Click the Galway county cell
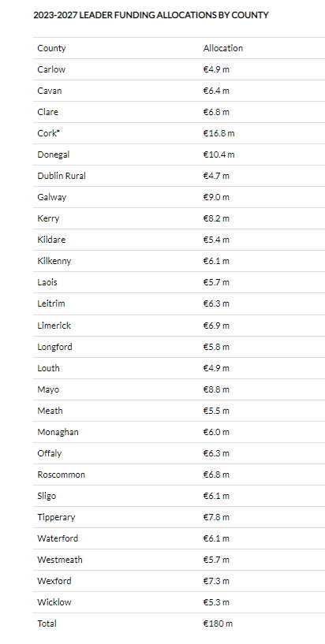 click(x=52, y=197)
